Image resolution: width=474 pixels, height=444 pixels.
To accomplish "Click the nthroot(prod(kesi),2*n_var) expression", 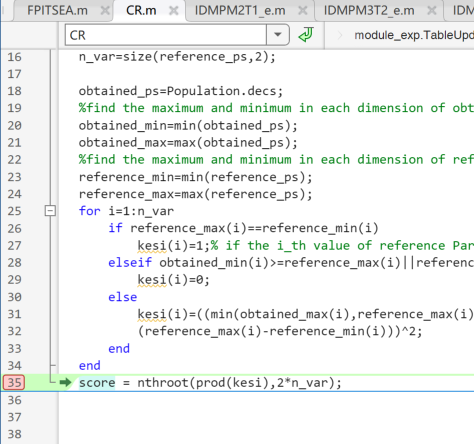I will (x=237, y=383).
